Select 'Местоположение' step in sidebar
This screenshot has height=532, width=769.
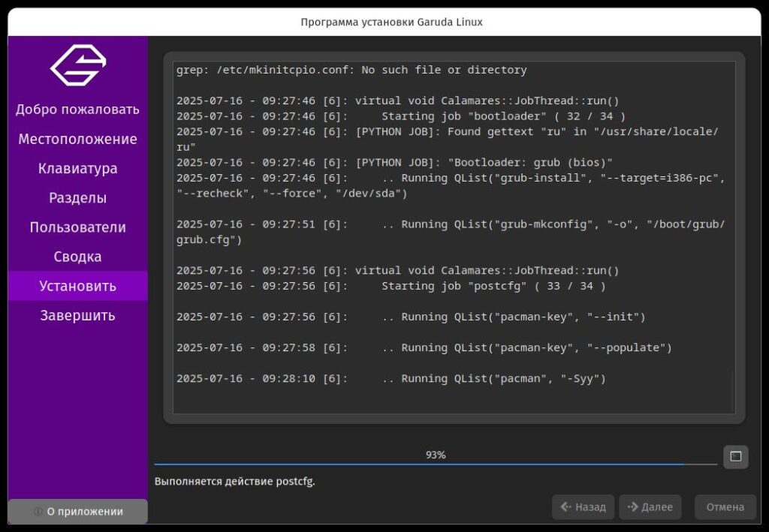tap(78, 139)
